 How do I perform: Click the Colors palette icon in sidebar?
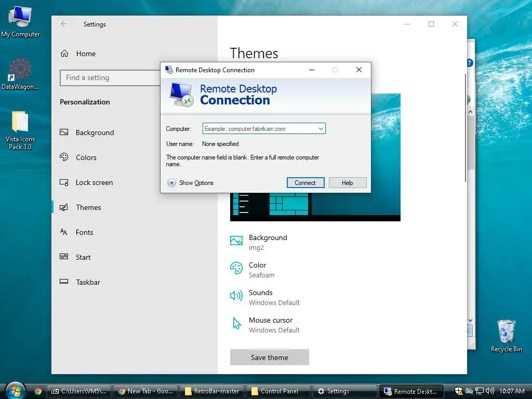pyautogui.click(x=64, y=157)
